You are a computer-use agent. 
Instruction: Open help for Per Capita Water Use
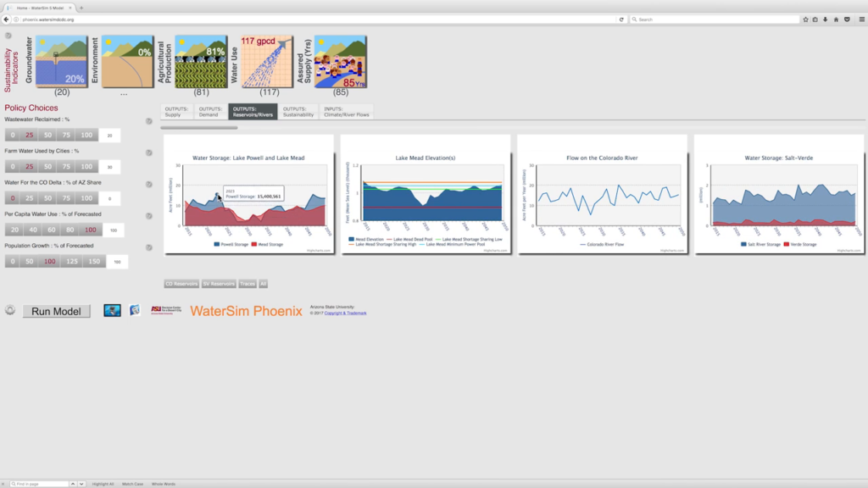pos(149,216)
